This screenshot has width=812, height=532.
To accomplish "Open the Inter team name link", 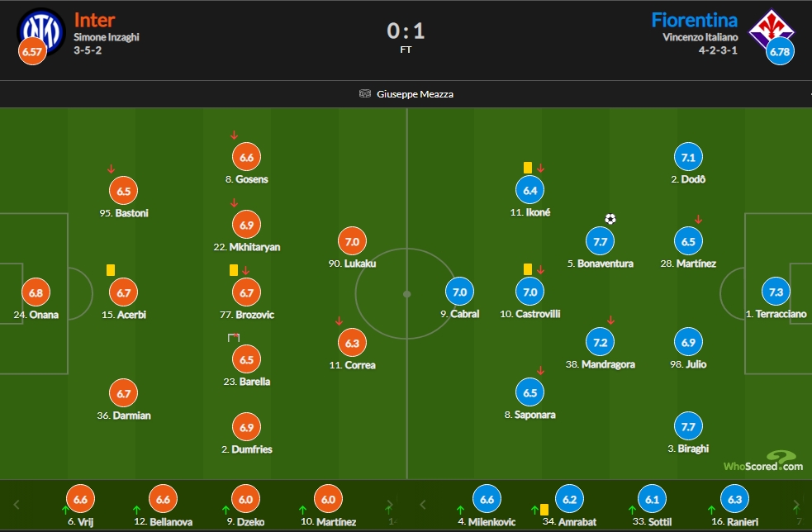I will click(x=93, y=19).
